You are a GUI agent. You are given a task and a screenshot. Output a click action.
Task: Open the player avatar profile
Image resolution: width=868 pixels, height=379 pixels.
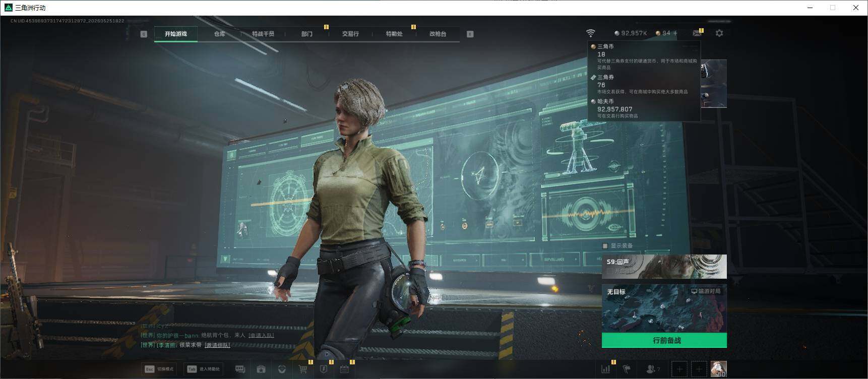(718, 369)
